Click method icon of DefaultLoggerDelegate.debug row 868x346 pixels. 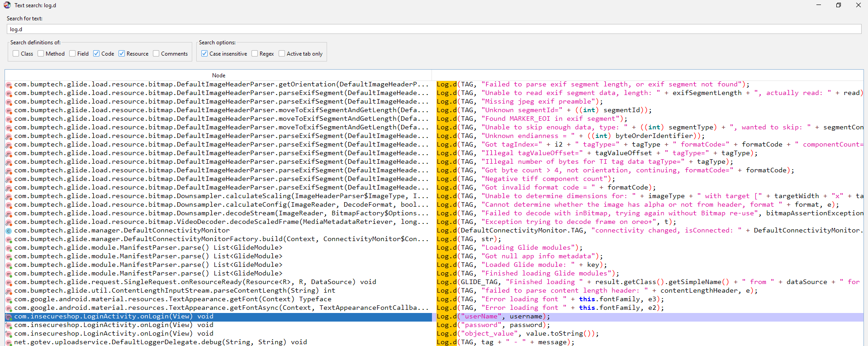pyautogui.click(x=9, y=342)
